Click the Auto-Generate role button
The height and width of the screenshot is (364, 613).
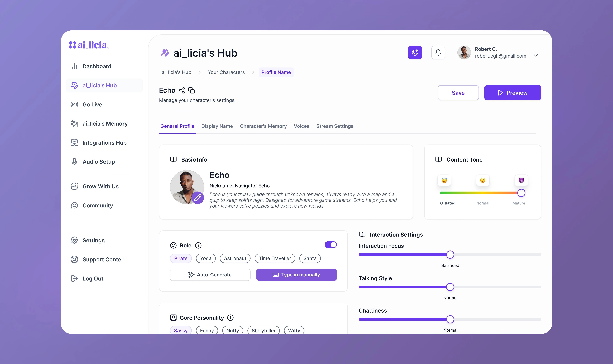(x=210, y=274)
